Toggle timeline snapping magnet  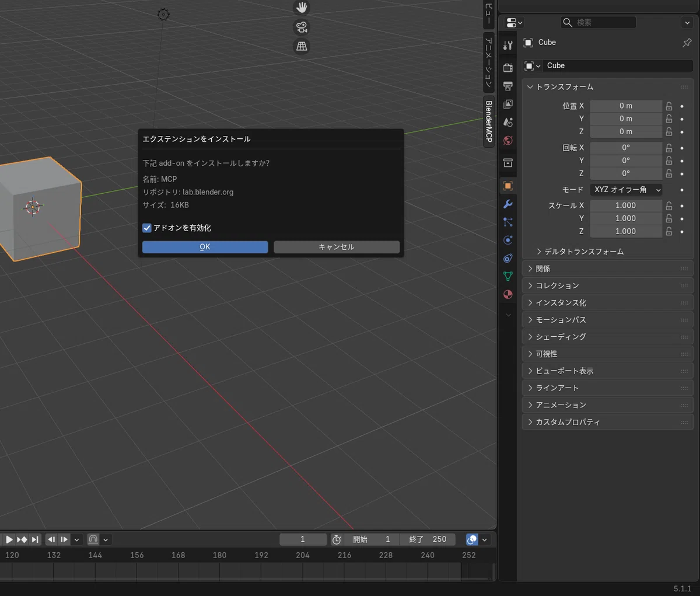(x=93, y=539)
